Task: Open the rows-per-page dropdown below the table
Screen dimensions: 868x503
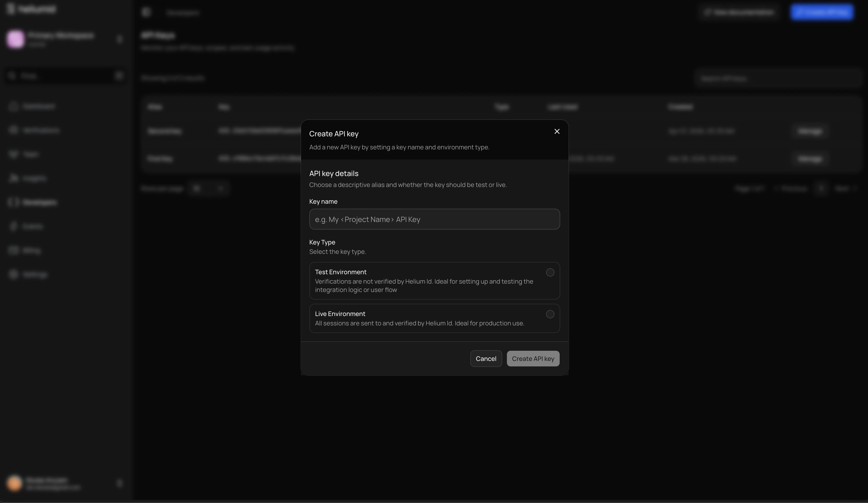Action: coord(209,188)
